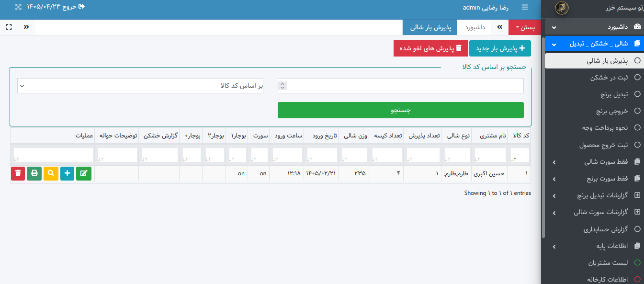
Task: Print the حسین اکبری row record
Action: click(34, 173)
